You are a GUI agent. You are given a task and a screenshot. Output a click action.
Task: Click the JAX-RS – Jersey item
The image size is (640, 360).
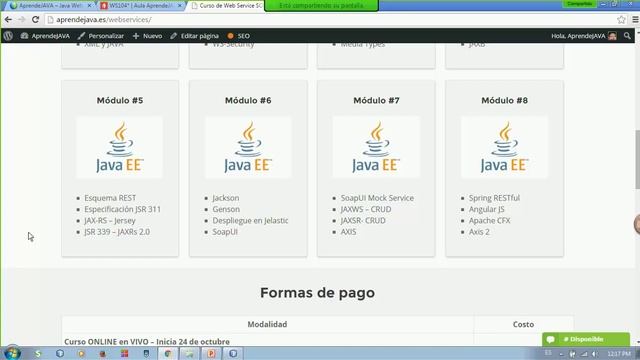110,220
